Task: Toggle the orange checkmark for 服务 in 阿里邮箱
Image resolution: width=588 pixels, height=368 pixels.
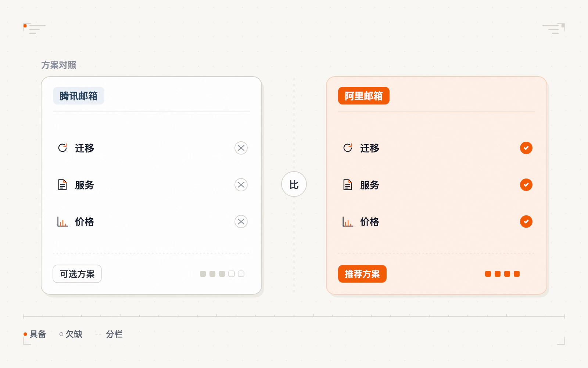Action: (526, 185)
